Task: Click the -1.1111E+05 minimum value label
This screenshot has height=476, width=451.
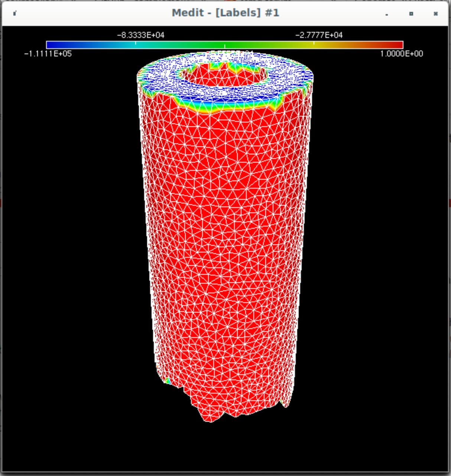Action: coord(48,54)
